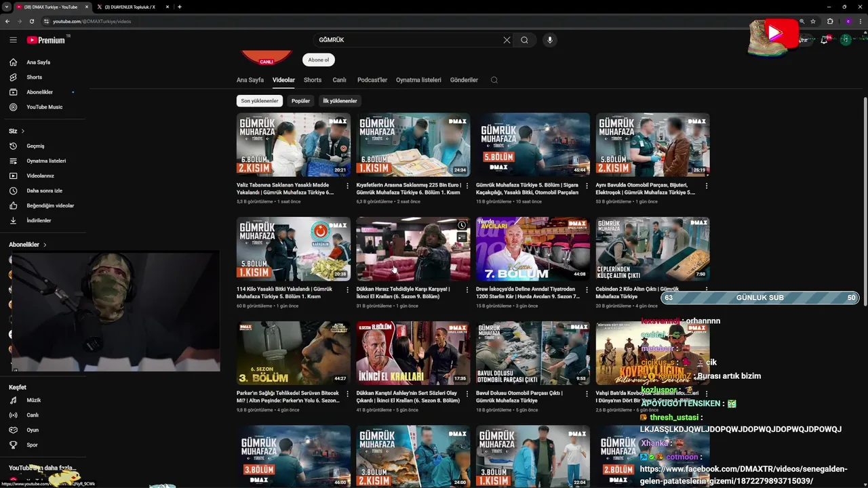The height and width of the screenshot is (488, 868).
Task: Open options menu for 114 Kilo video
Action: coord(348,290)
